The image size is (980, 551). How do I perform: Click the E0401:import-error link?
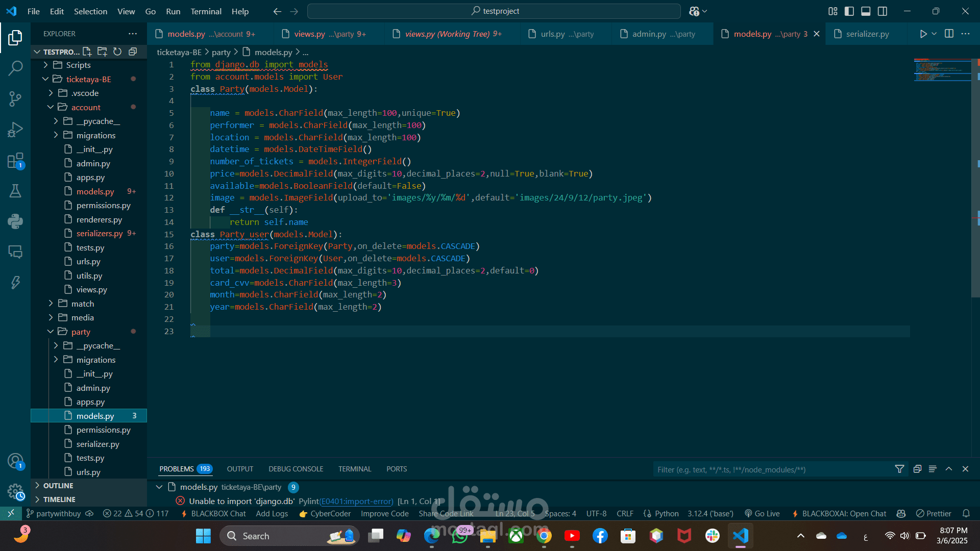[x=356, y=502]
